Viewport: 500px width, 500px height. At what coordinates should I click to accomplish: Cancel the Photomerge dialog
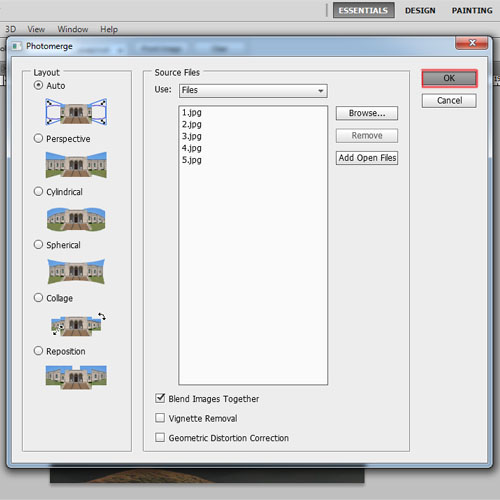coord(449,101)
